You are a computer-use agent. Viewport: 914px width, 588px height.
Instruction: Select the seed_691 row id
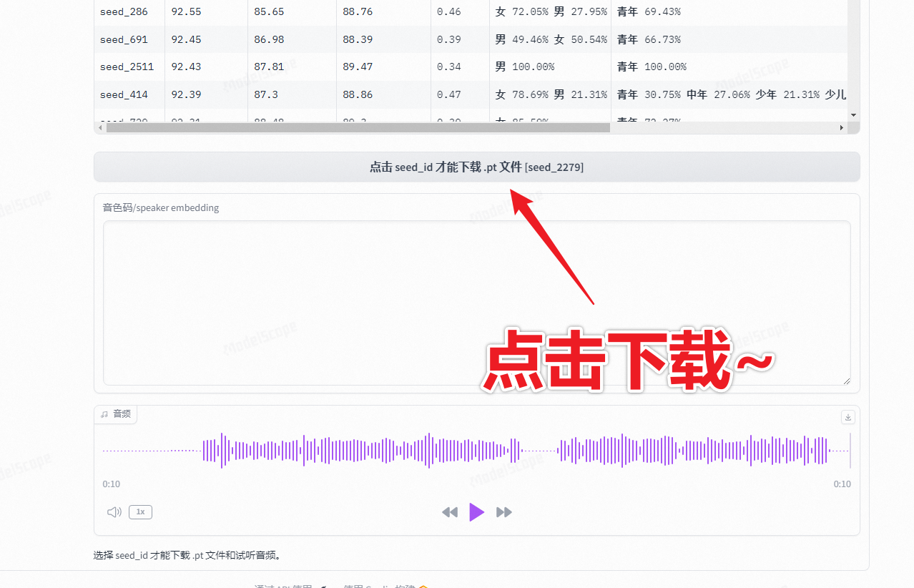(x=124, y=39)
